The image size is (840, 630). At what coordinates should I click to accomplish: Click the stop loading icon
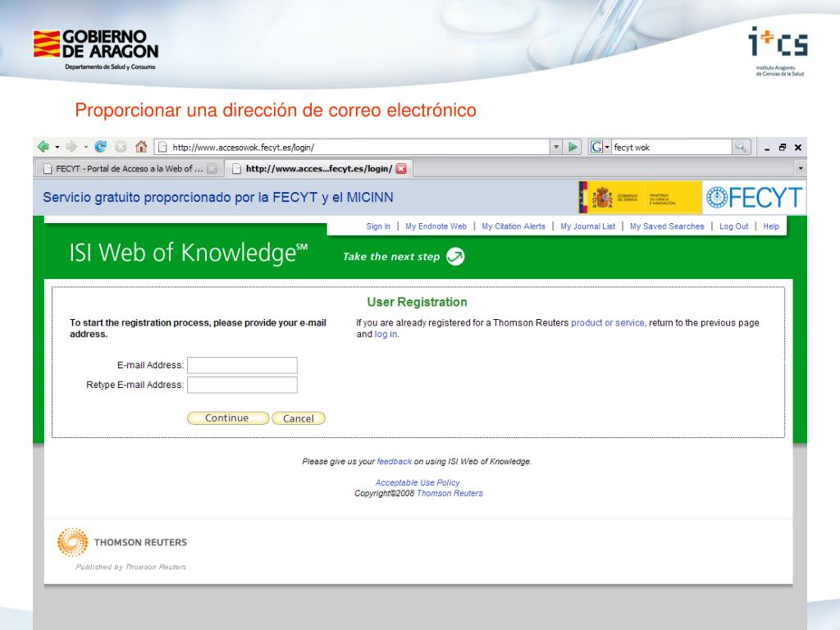click(x=121, y=146)
